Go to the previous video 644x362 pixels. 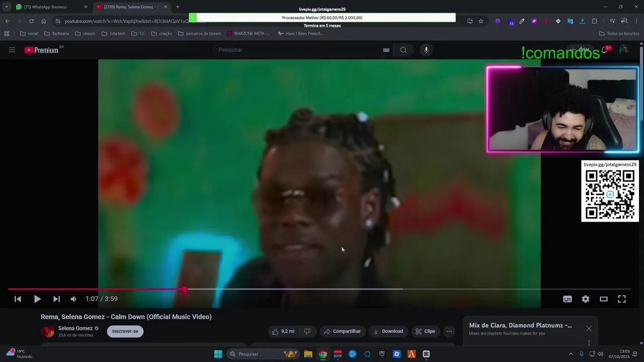point(18,299)
